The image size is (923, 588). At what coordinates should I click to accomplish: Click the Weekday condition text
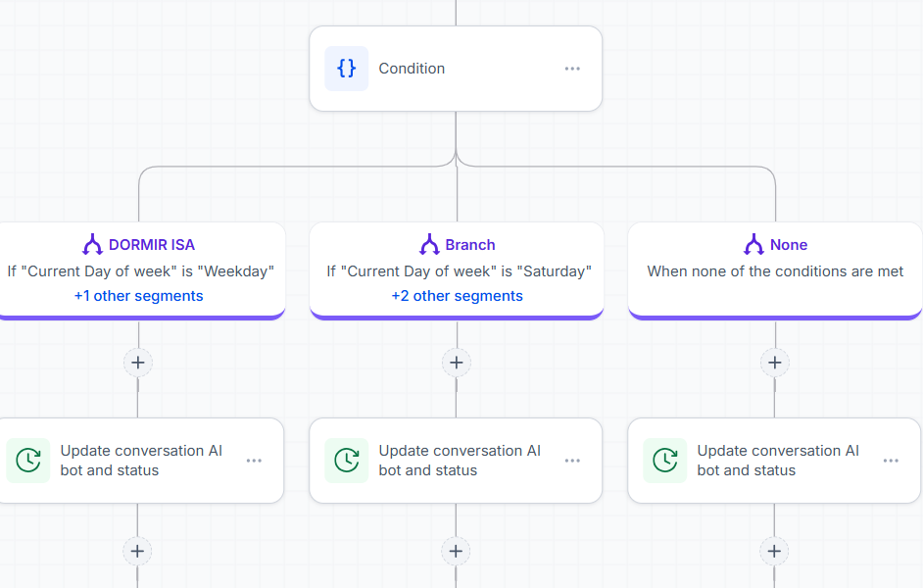pyautogui.click(x=141, y=271)
